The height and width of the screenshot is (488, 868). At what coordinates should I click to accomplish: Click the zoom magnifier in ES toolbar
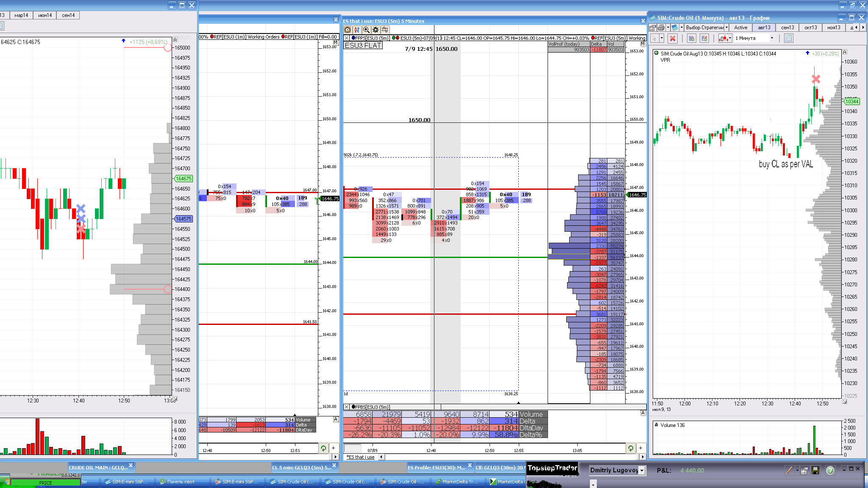point(366,30)
